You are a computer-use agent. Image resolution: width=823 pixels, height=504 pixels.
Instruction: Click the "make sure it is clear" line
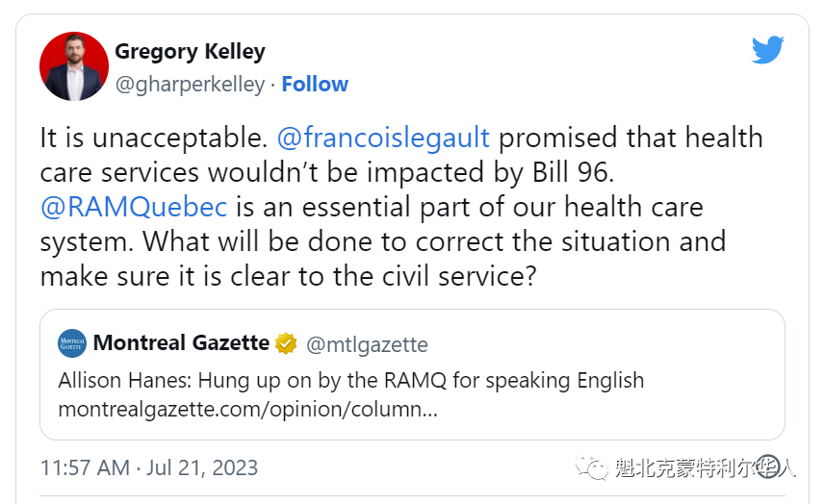click(x=288, y=276)
